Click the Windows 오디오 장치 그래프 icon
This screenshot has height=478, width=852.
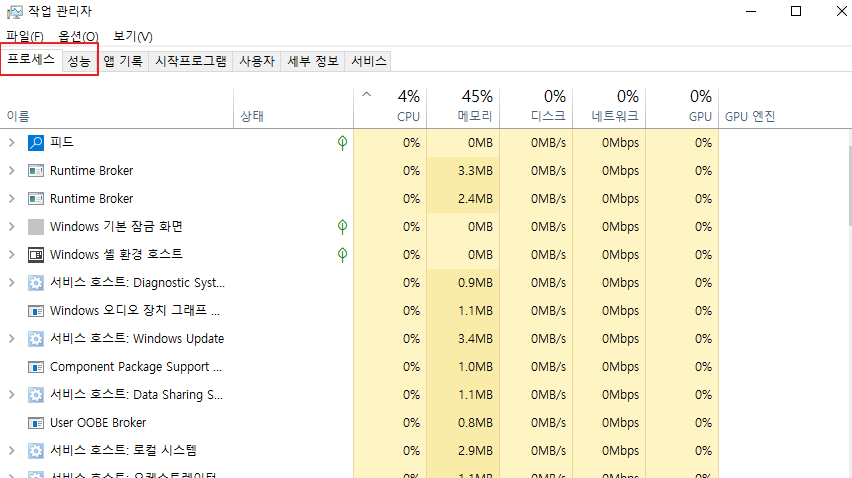pyautogui.click(x=36, y=311)
